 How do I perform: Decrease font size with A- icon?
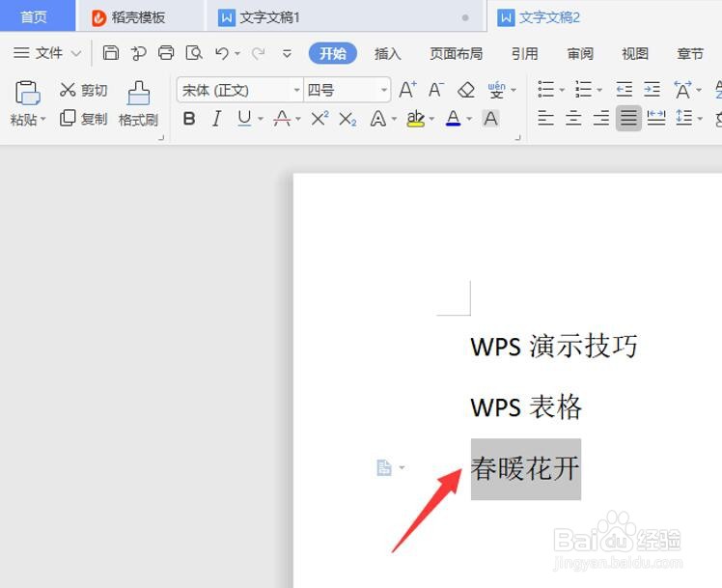click(x=435, y=89)
